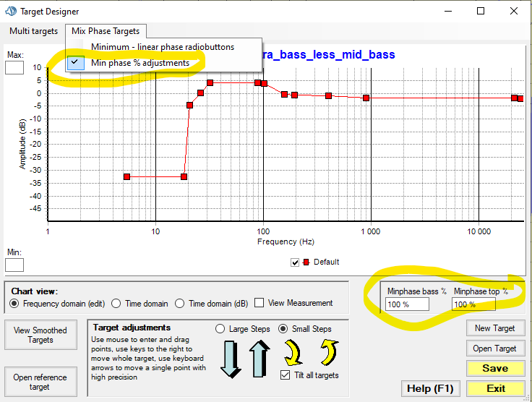Click the View Smoothed Targets button
The height and width of the screenshot is (402, 532).
tap(40, 335)
